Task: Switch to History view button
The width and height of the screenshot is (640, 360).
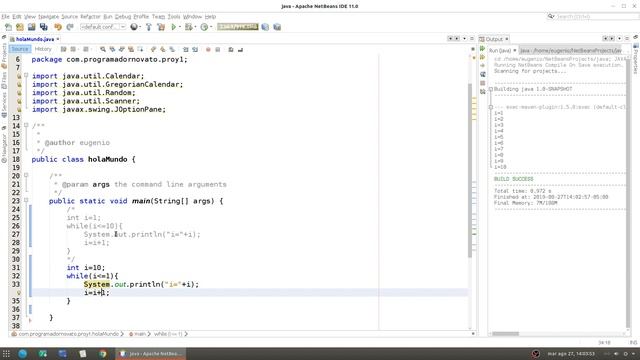Action: pos(43,49)
